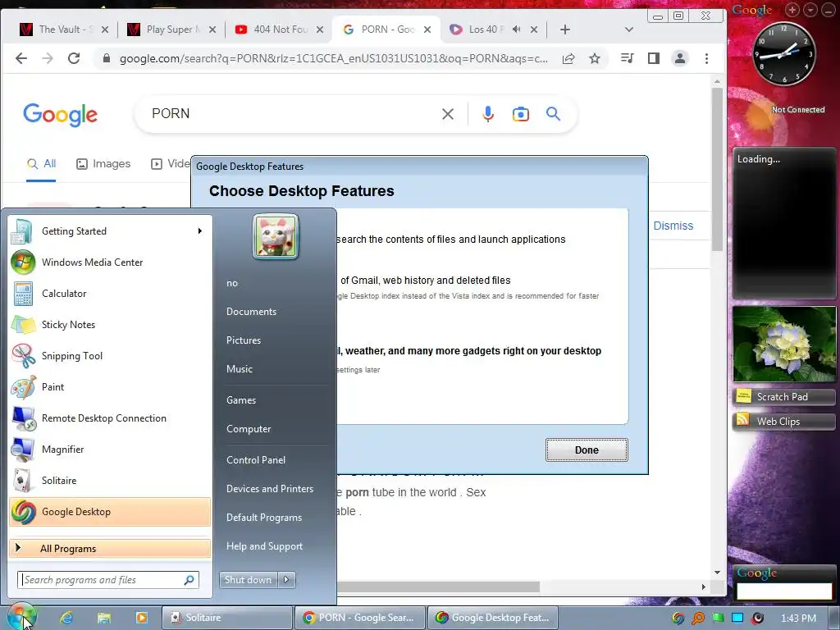
Task: Click the blue magnifier search icon
Action: click(x=554, y=113)
